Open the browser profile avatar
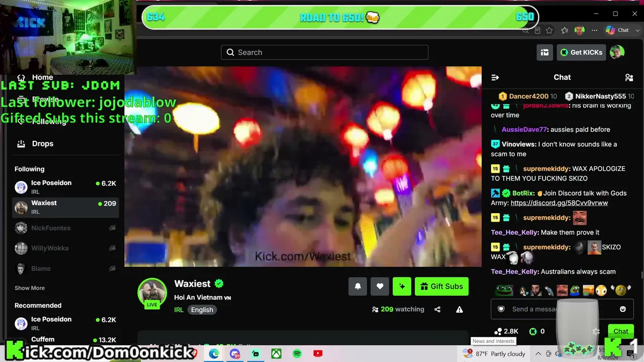644x362 pixels. 580,30
